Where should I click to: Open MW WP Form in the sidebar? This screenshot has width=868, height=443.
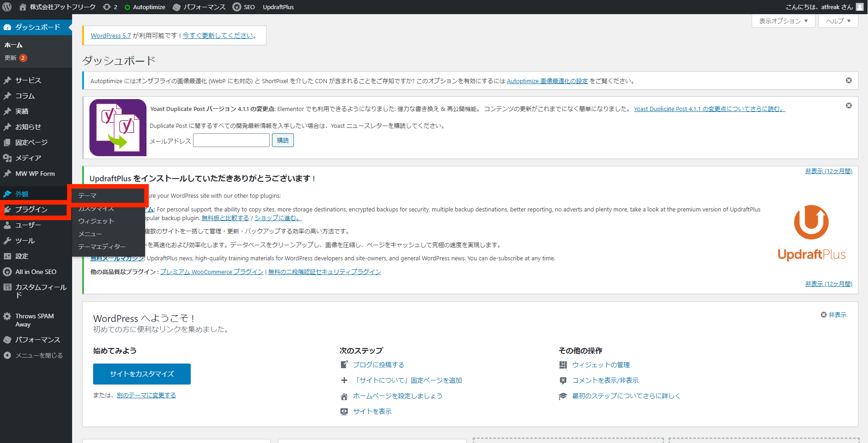(x=36, y=174)
